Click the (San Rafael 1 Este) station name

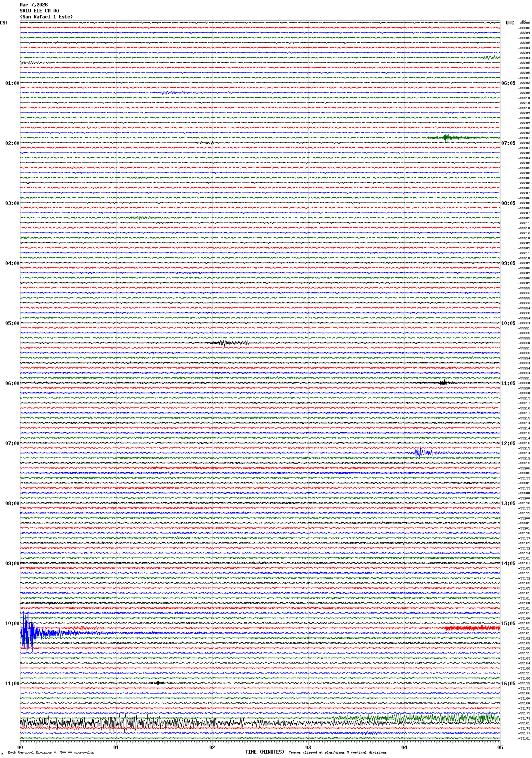tap(46, 17)
